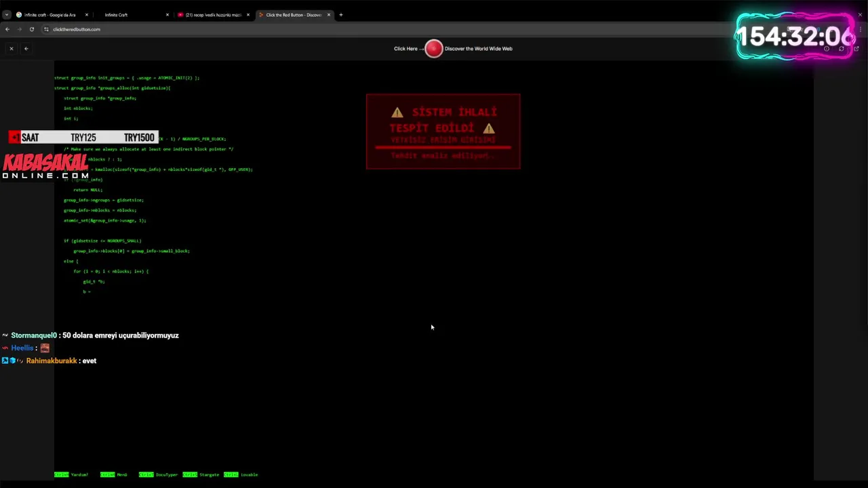Click the chat username 'Rahimakburakk'
This screenshot has width=868, height=488.
point(52,361)
